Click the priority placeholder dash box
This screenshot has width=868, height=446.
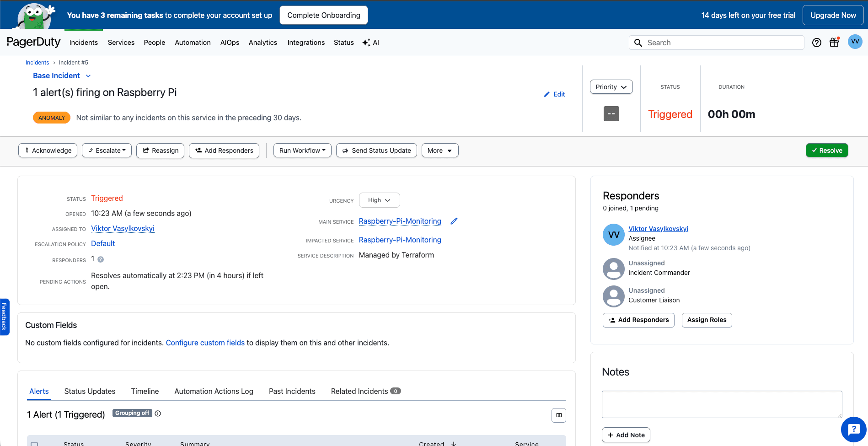coord(611,113)
